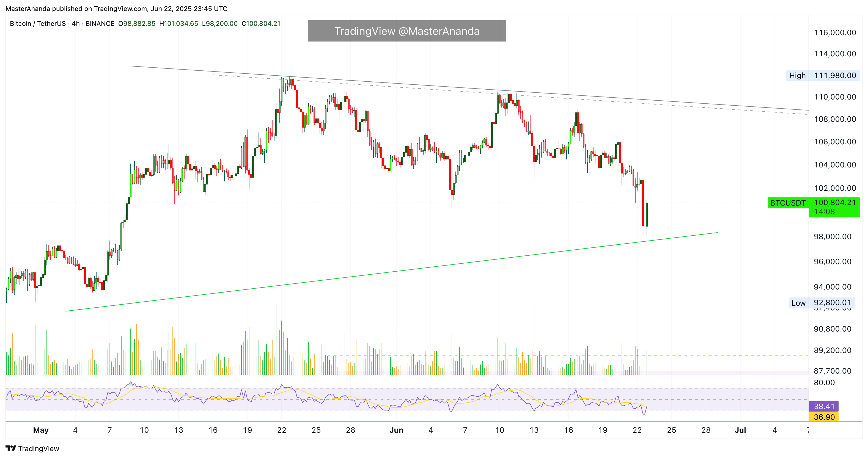Click the yellow RSI average value 36.90
The height and width of the screenshot is (458, 868).
point(824,417)
